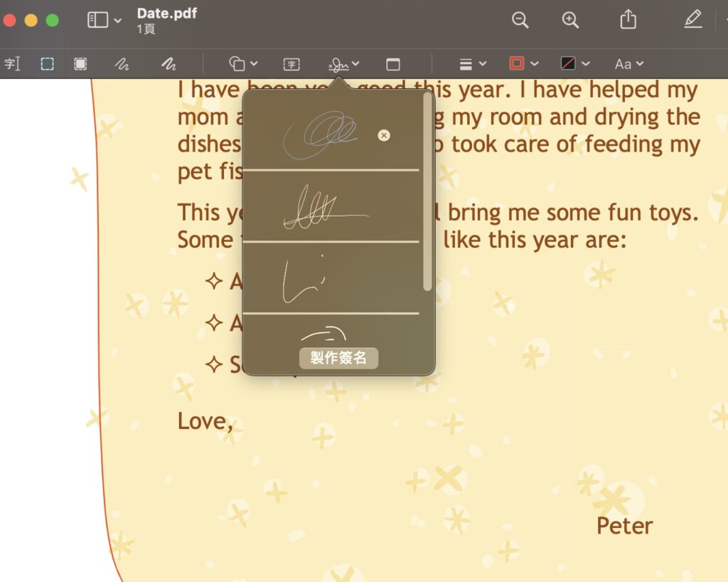Select the text selection tool
This screenshot has height=582, width=728.
[12, 64]
